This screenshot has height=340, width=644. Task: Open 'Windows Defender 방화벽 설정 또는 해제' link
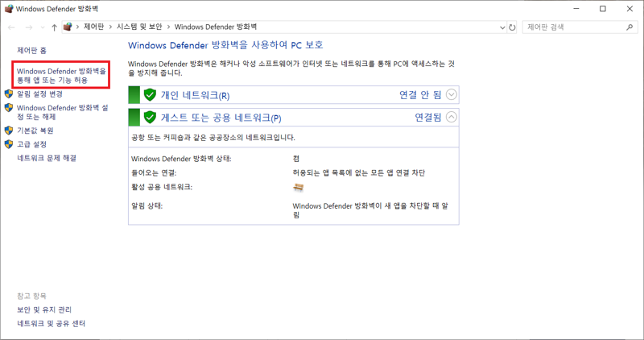tap(63, 112)
